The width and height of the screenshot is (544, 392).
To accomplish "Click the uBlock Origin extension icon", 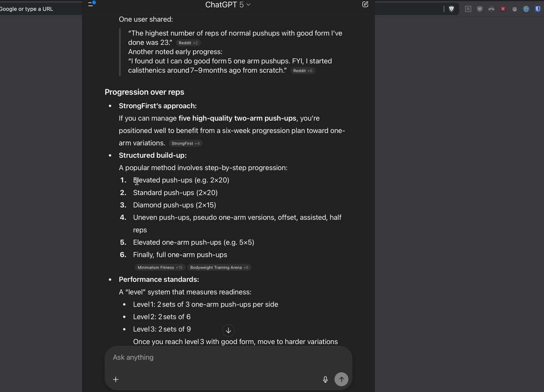I will click(480, 9).
